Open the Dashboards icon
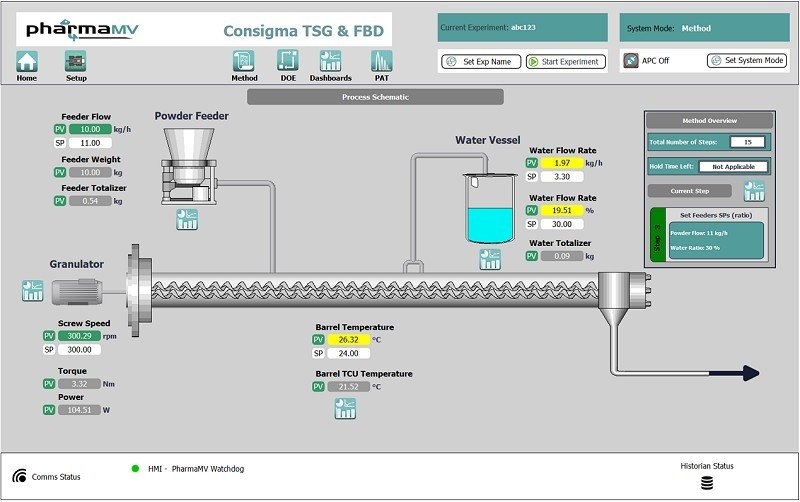 330,62
